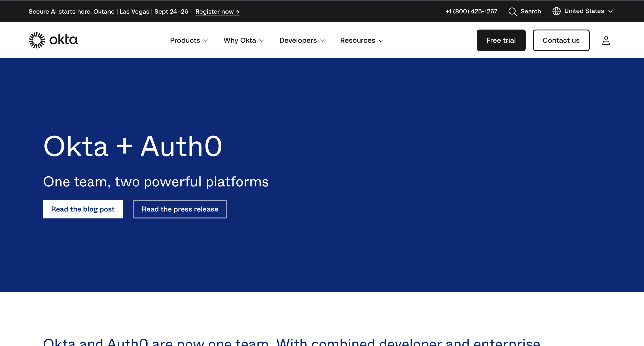Screen dimensions: 644x346
Task: Click Read the press release button
Action: click(180, 209)
